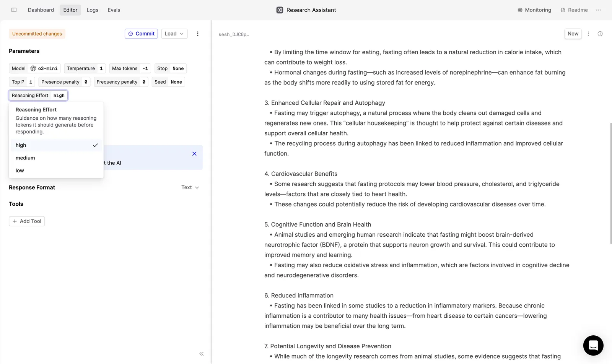The image size is (612, 364).
Task: Toggle the sidebar panel icon
Action: pos(14,10)
